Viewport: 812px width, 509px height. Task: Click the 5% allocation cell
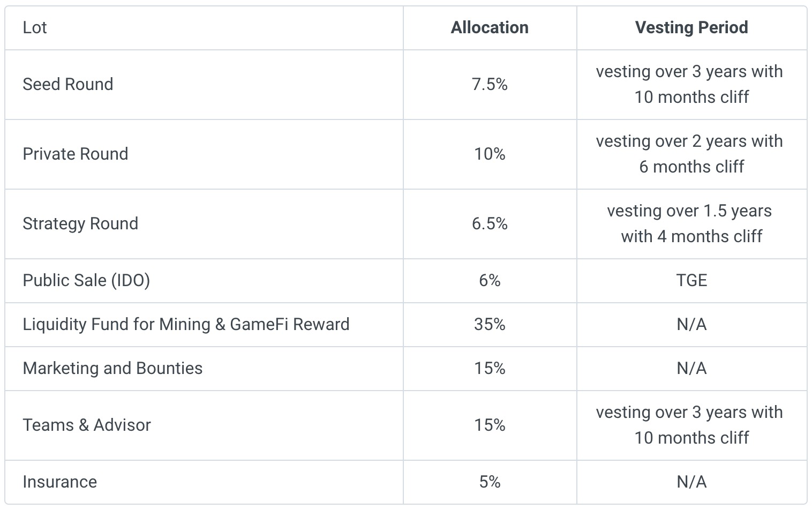pos(490,482)
